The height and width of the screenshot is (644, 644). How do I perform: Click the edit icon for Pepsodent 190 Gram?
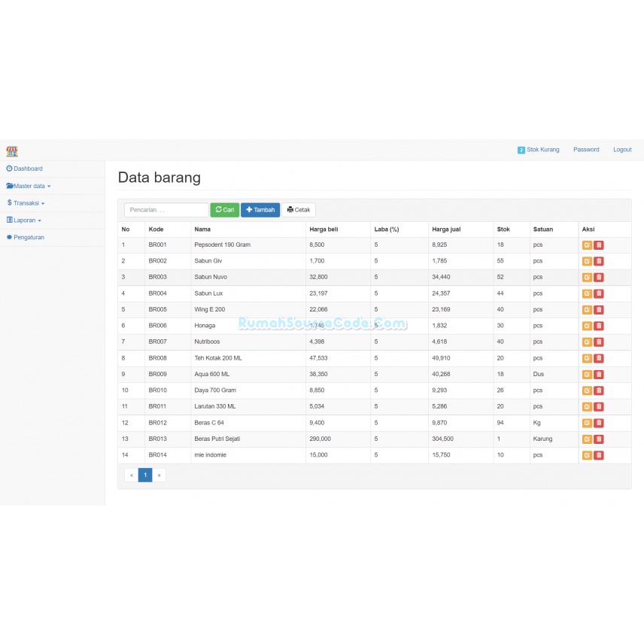point(587,245)
